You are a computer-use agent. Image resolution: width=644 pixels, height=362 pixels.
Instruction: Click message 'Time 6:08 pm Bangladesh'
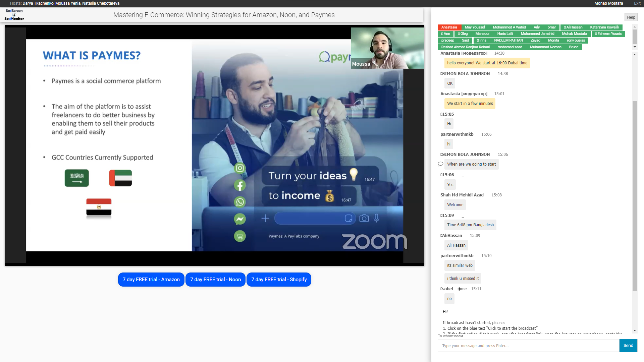click(470, 225)
